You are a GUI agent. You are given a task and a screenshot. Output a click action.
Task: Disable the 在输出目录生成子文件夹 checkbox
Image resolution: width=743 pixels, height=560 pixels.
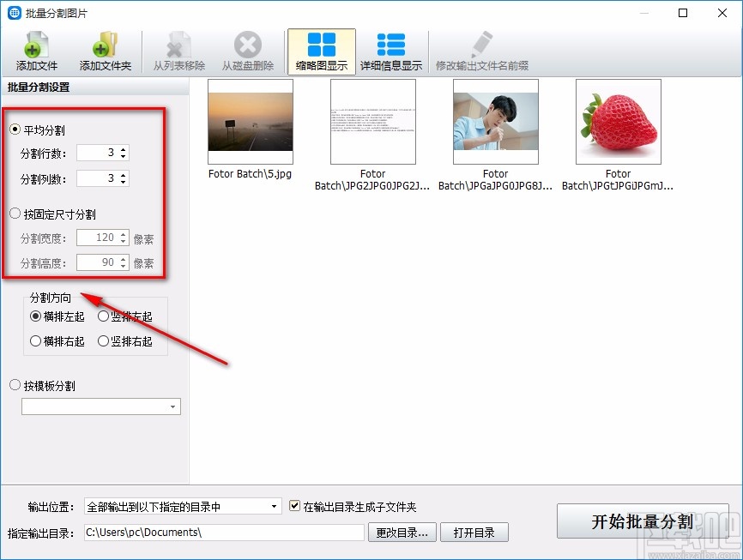[293, 506]
